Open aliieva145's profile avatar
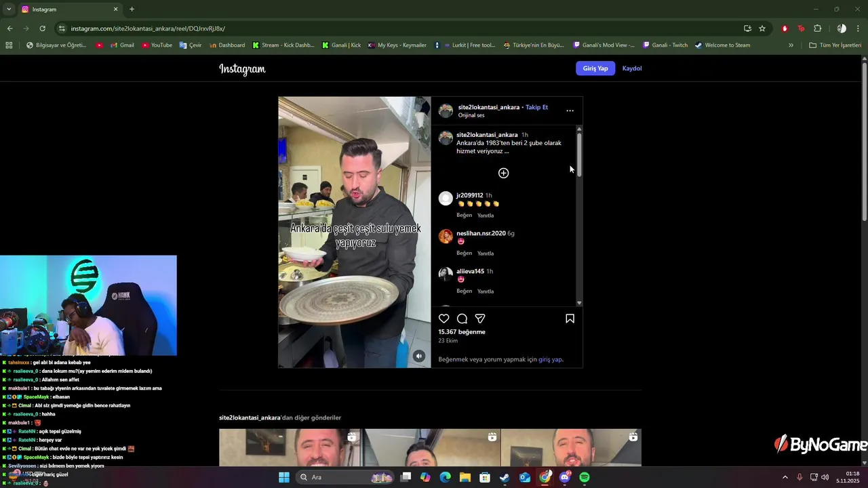This screenshot has height=488, width=868. [x=446, y=274]
